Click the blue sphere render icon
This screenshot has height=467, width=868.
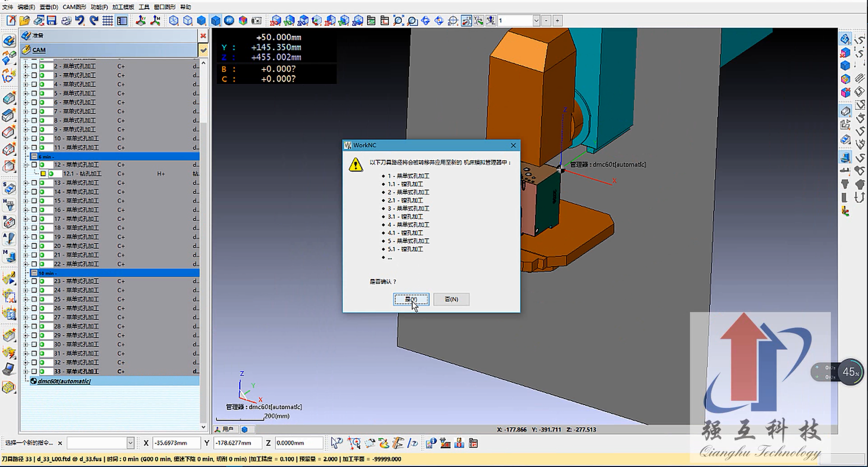coord(229,21)
